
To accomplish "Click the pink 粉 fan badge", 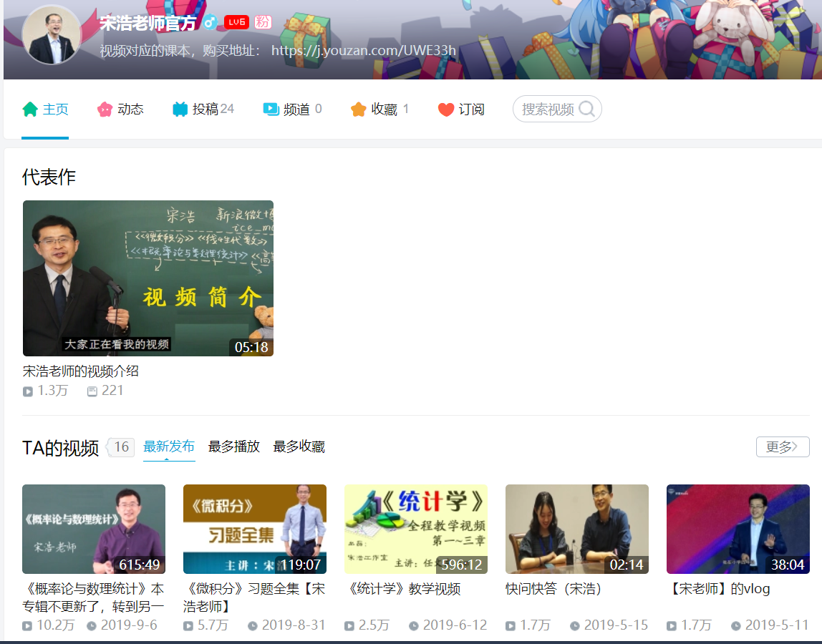I will point(263,22).
